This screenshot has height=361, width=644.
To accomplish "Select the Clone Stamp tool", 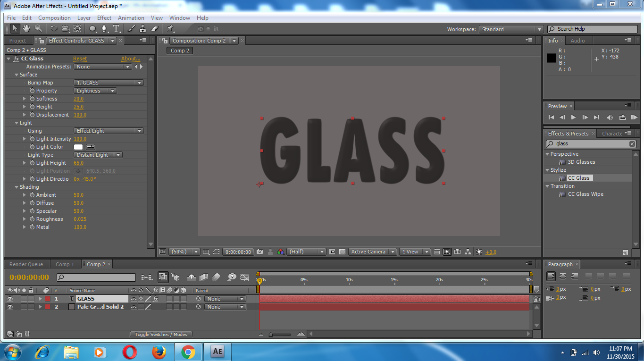I will pos(142,28).
